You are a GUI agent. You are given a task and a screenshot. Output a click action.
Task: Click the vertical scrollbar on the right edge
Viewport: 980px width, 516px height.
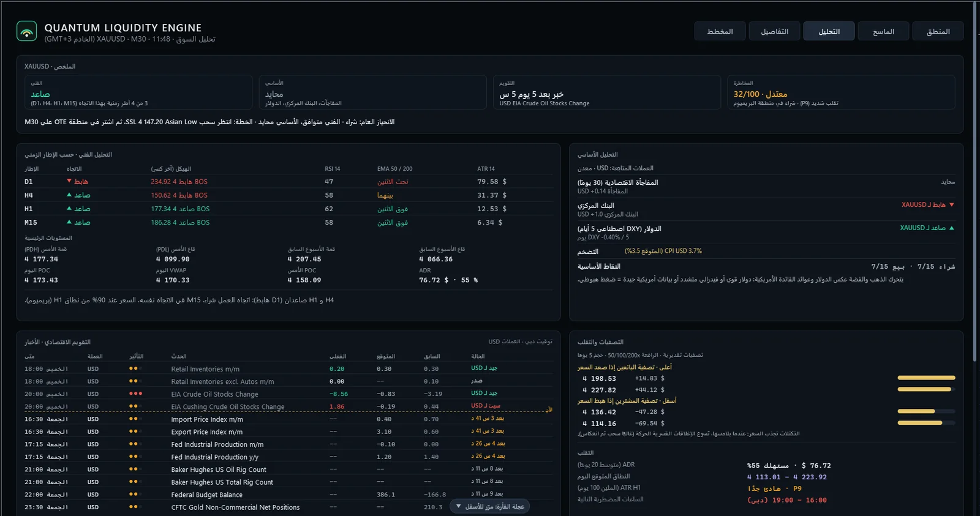[x=976, y=258]
